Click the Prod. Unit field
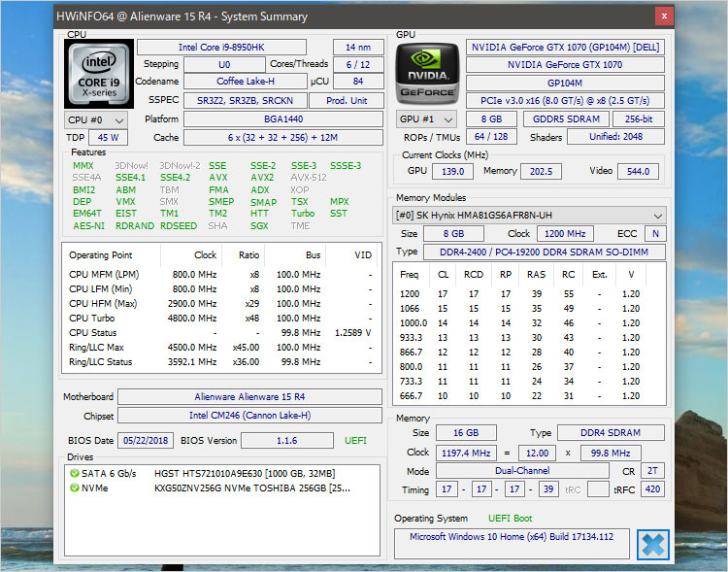The height and width of the screenshot is (572, 728). [347, 100]
